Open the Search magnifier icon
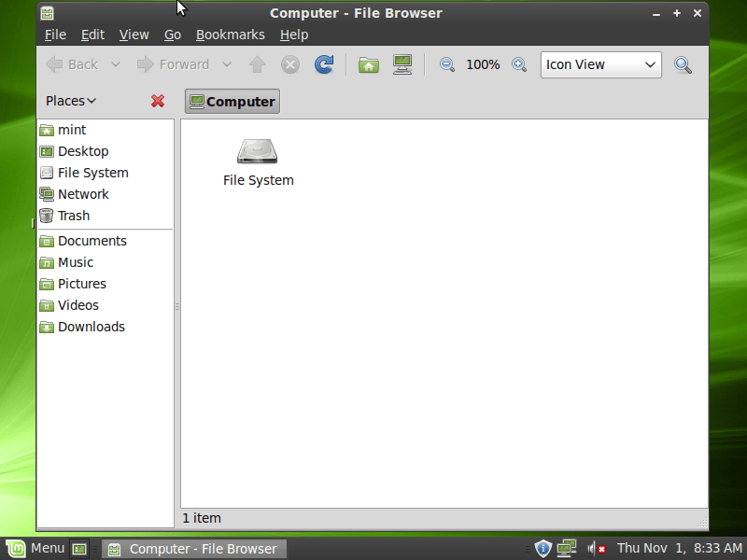747x560 pixels. pos(684,64)
